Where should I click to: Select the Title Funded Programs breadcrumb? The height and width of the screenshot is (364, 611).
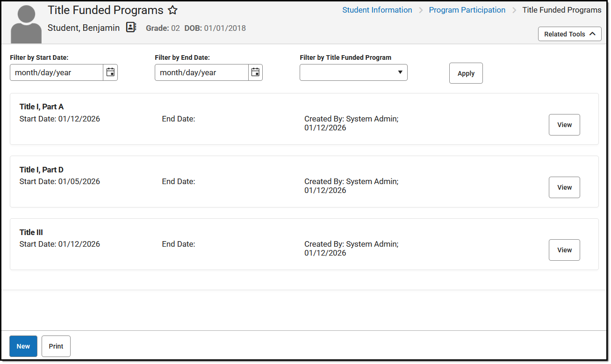pyautogui.click(x=561, y=10)
